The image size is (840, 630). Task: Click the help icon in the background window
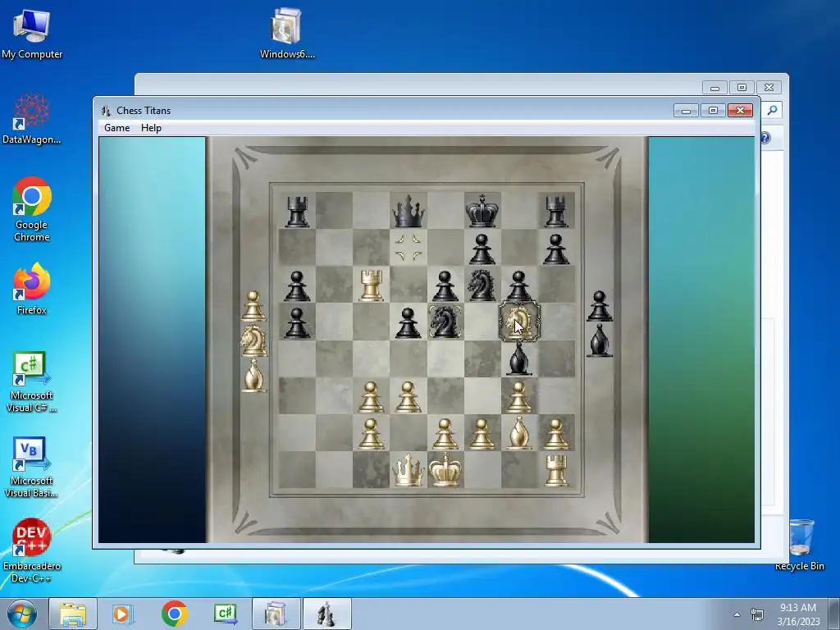[765, 138]
